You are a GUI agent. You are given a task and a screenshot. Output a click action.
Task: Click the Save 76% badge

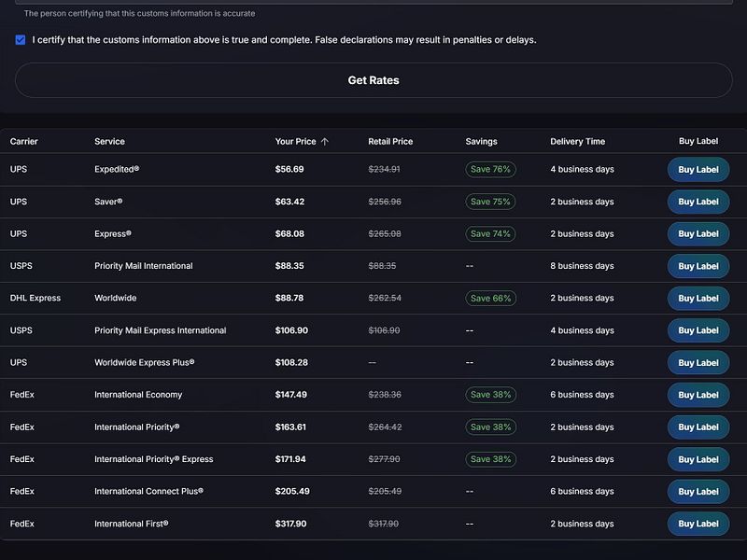pos(490,170)
